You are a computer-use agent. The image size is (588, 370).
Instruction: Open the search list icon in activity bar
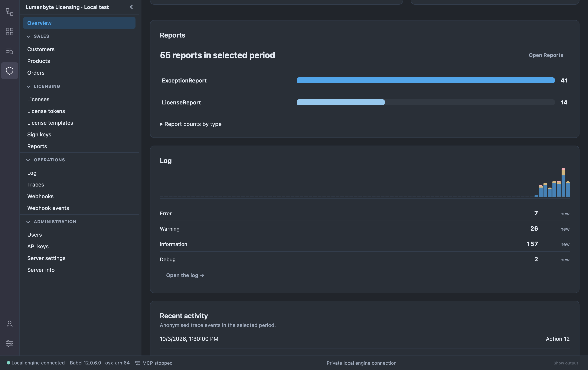(10, 51)
